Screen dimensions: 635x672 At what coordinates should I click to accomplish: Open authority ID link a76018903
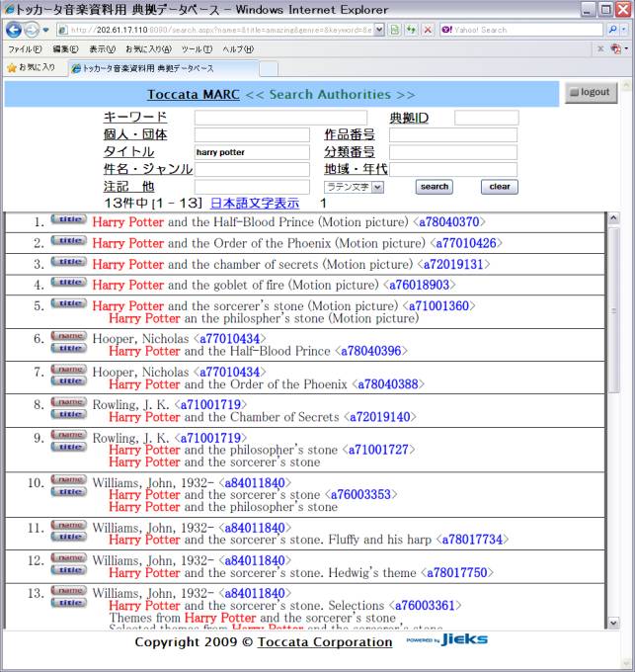pos(419,285)
